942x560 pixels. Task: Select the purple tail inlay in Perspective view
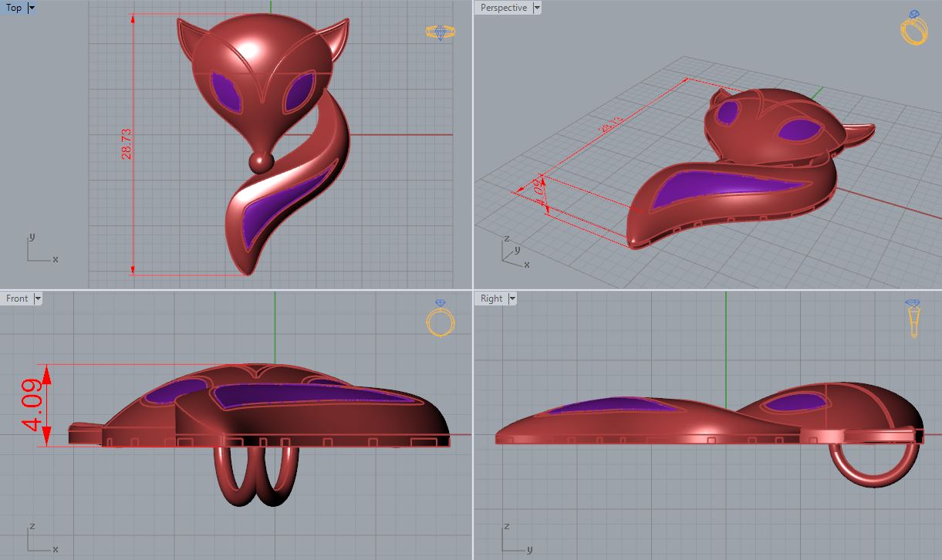point(724,190)
